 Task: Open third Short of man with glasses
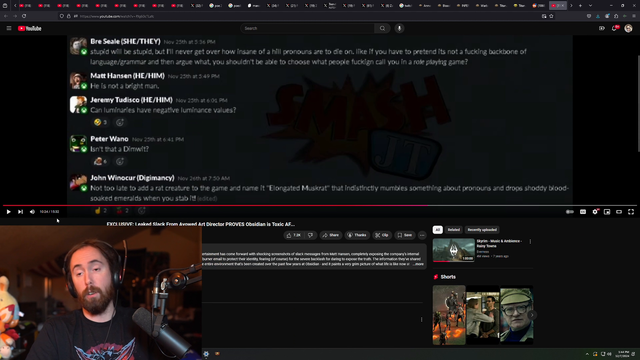tap(517, 315)
